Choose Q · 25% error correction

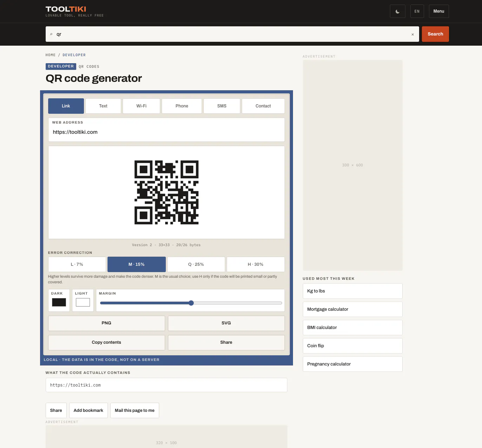coord(196,264)
